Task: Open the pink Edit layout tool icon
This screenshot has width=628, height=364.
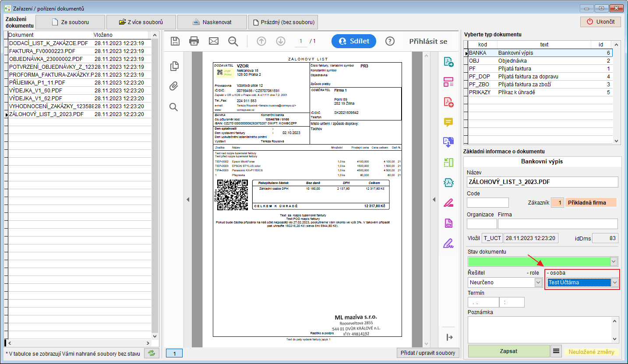Action: click(448, 82)
